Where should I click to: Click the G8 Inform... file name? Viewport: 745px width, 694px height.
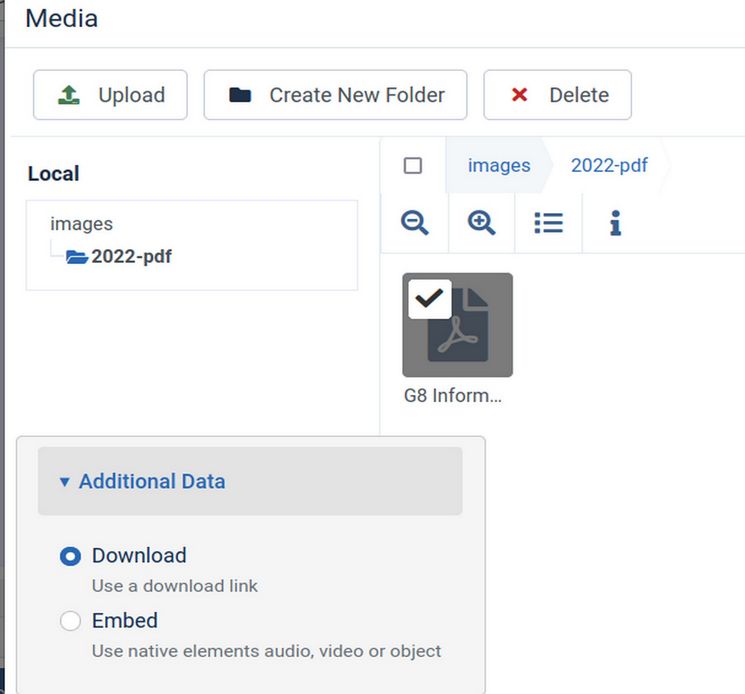click(x=452, y=395)
